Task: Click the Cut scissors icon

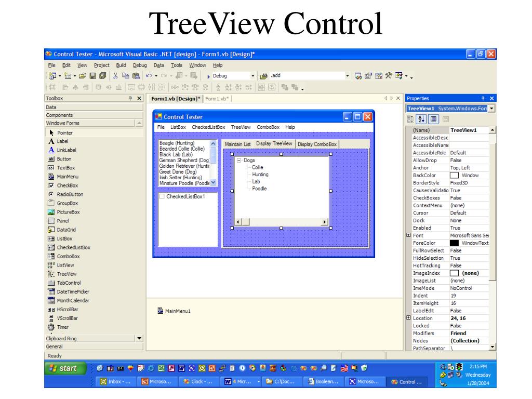Action: click(115, 76)
